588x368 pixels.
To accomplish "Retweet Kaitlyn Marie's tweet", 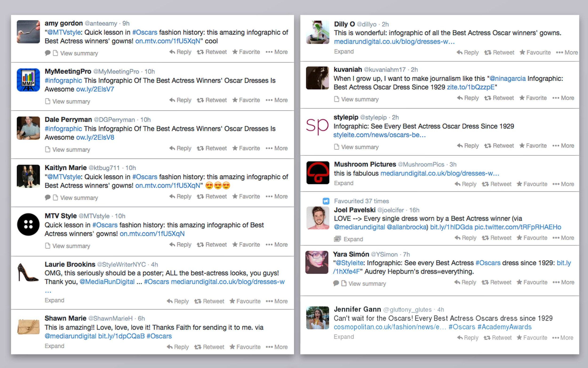I will click(x=211, y=196).
